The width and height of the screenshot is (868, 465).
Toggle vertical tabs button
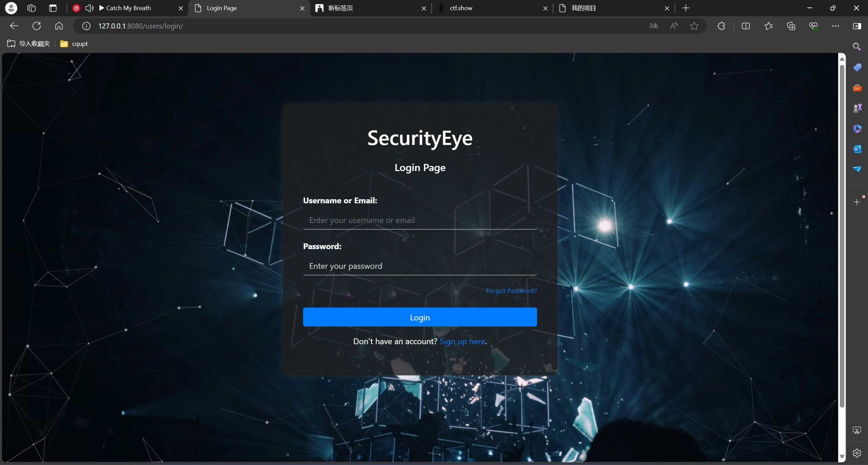point(53,8)
